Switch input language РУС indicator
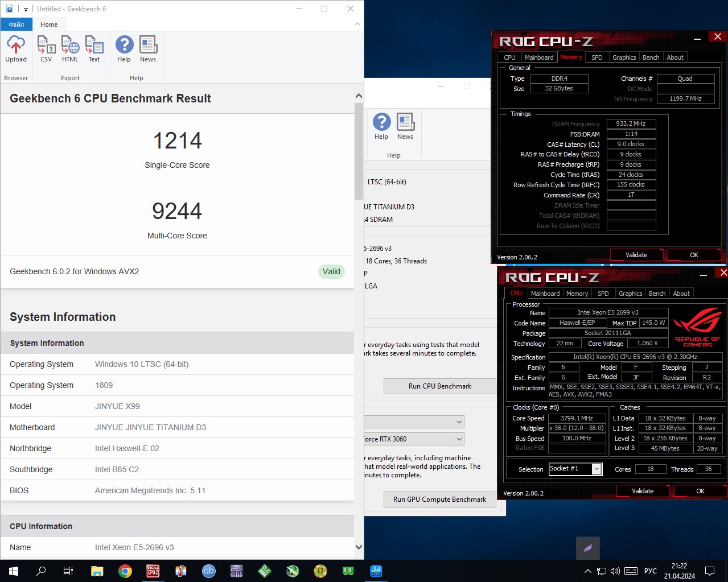The image size is (728, 582). (x=651, y=571)
